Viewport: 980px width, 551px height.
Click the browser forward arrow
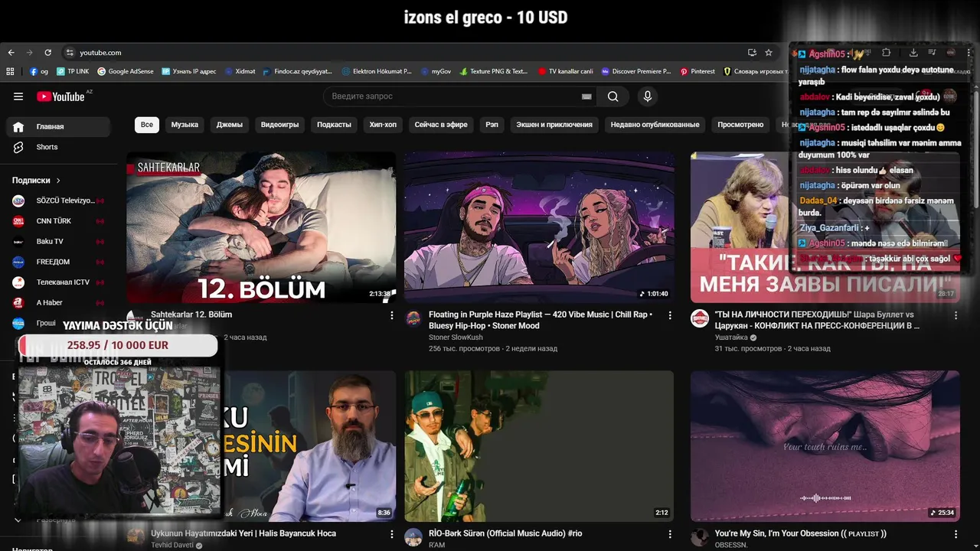tap(29, 53)
